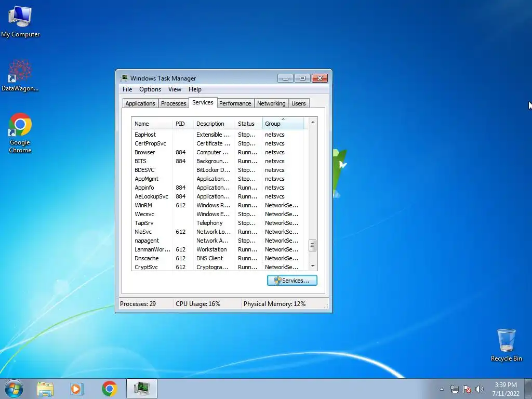Select the EapHost service row
The height and width of the screenshot is (399, 532).
[x=218, y=135]
